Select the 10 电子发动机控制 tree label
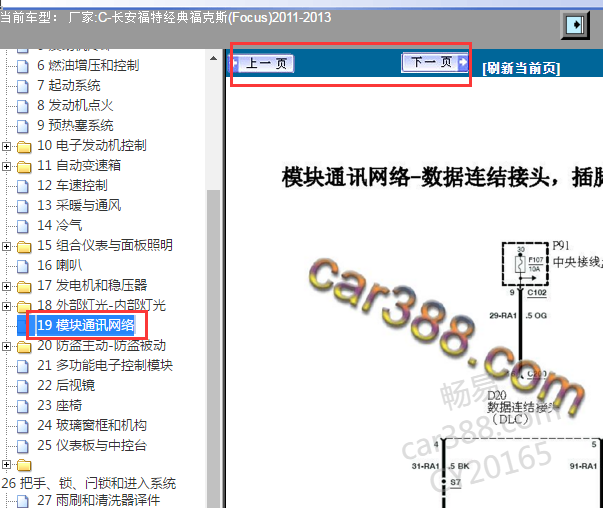This screenshot has height=508, width=603. (x=92, y=145)
